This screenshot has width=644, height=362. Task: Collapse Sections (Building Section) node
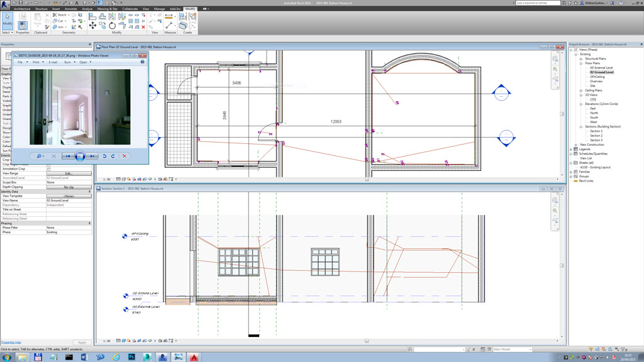[x=580, y=126]
